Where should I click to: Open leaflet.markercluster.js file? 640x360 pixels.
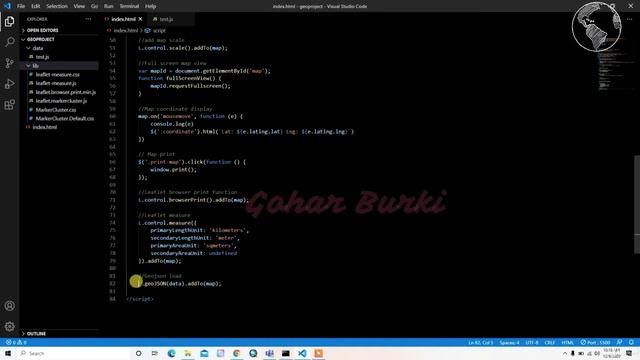point(61,101)
